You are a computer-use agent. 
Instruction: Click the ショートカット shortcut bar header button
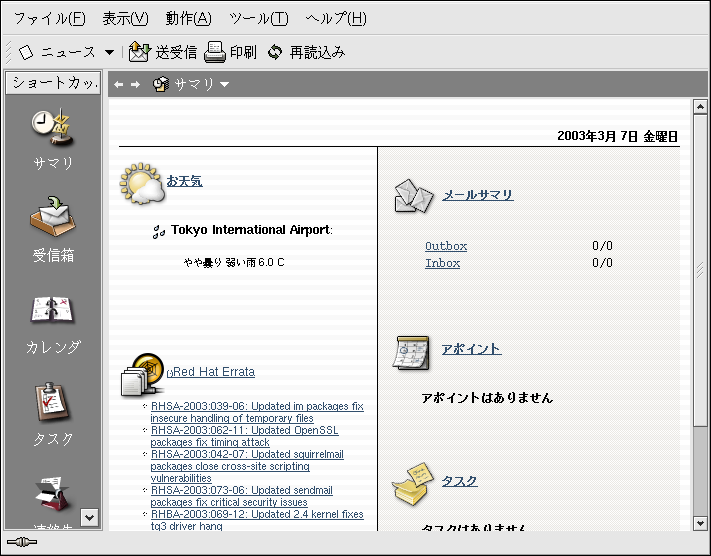(x=53, y=83)
